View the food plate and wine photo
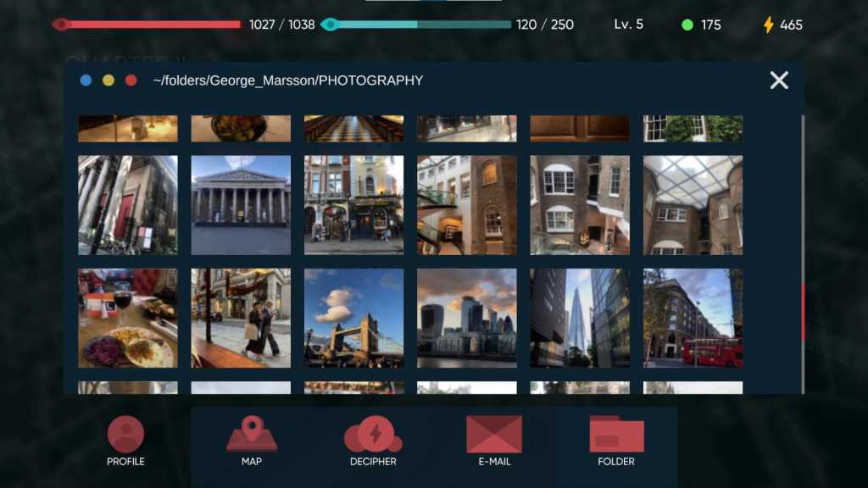 [128, 319]
